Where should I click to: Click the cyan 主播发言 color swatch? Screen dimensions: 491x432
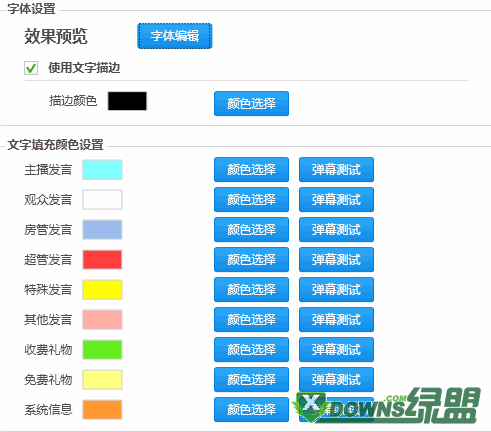pos(102,170)
